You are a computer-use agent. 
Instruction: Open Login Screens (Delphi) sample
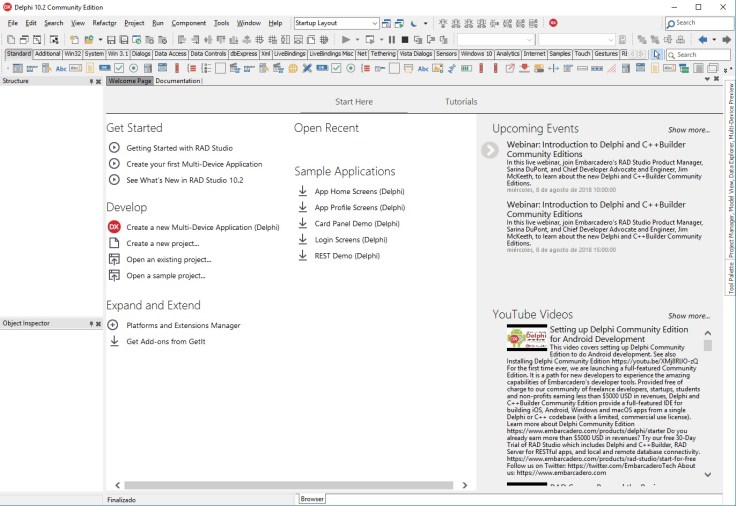[350, 239]
